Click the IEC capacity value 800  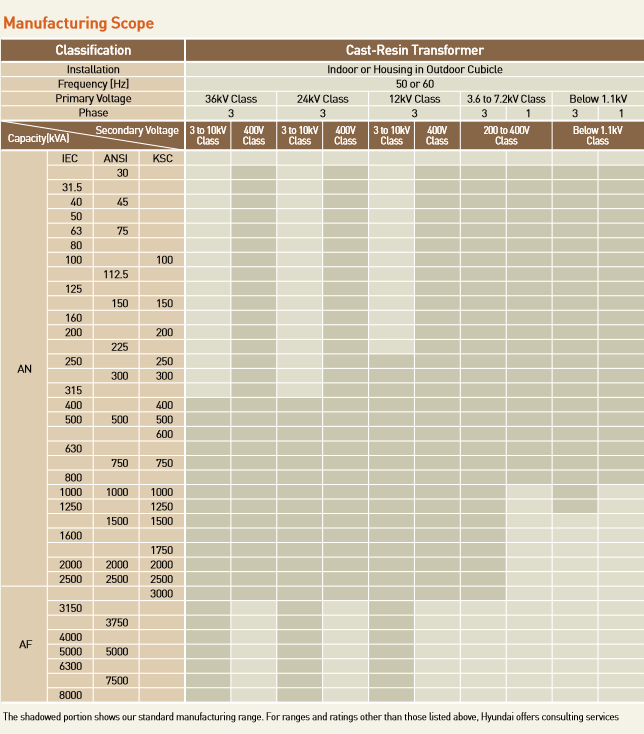click(x=73, y=477)
